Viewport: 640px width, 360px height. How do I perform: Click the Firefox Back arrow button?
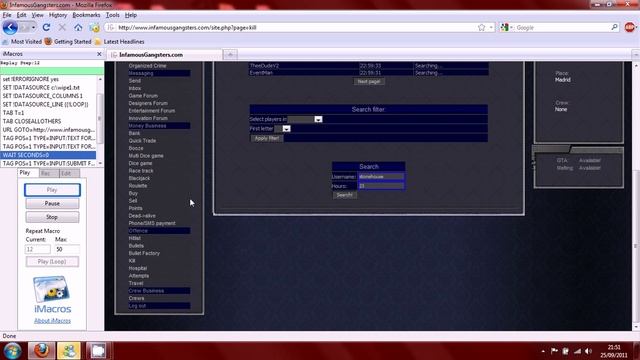click(10, 27)
